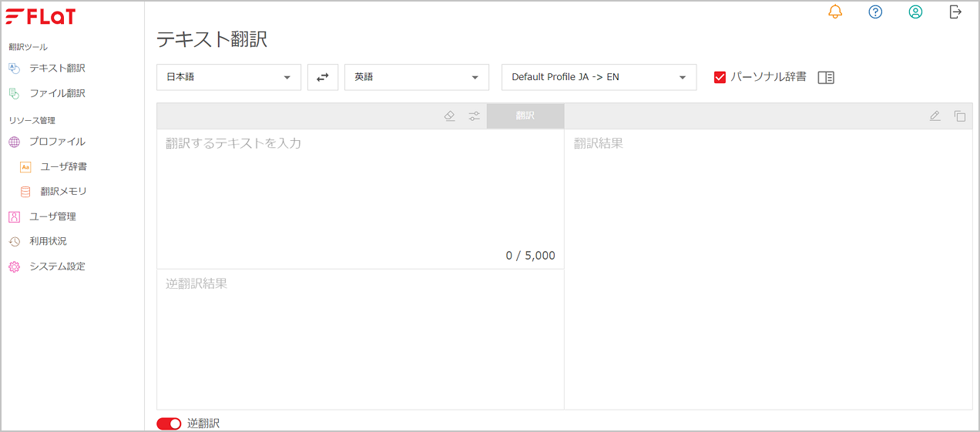The height and width of the screenshot is (432, 980).
Task: Click the 翻訳結果 output area
Action: click(x=768, y=269)
